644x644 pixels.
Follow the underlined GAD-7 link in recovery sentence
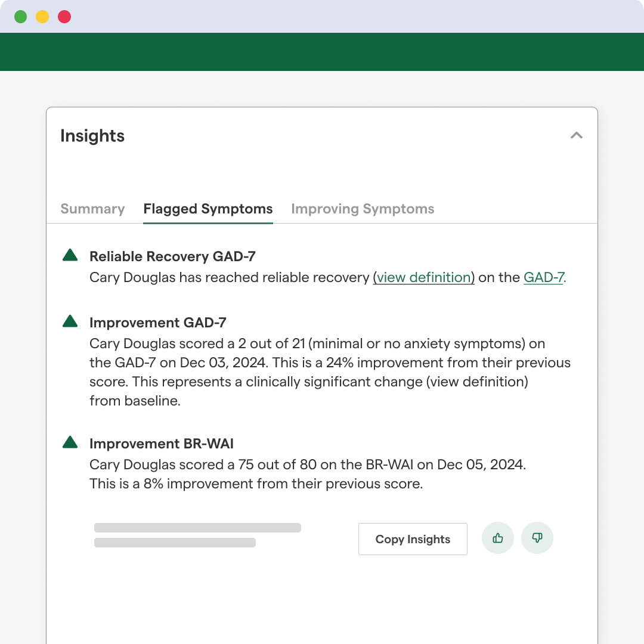point(543,277)
